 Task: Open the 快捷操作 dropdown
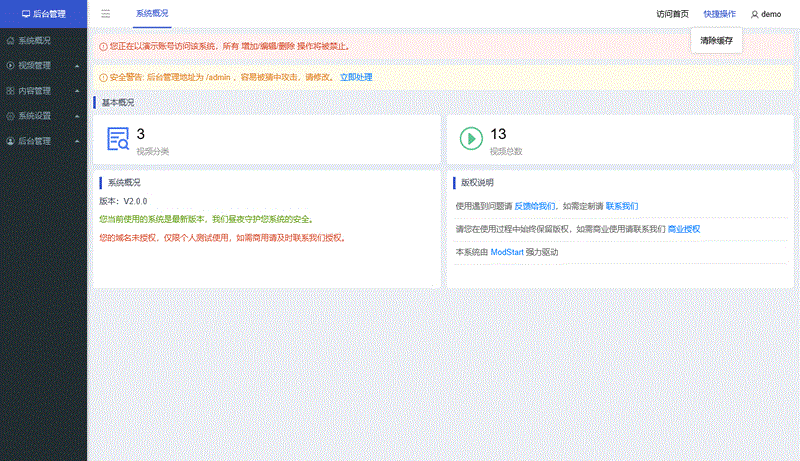[719, 14]
